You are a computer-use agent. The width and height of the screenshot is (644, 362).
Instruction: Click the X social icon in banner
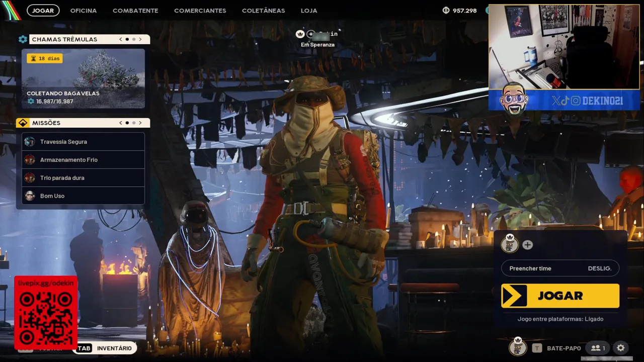(x=555, y=101)
